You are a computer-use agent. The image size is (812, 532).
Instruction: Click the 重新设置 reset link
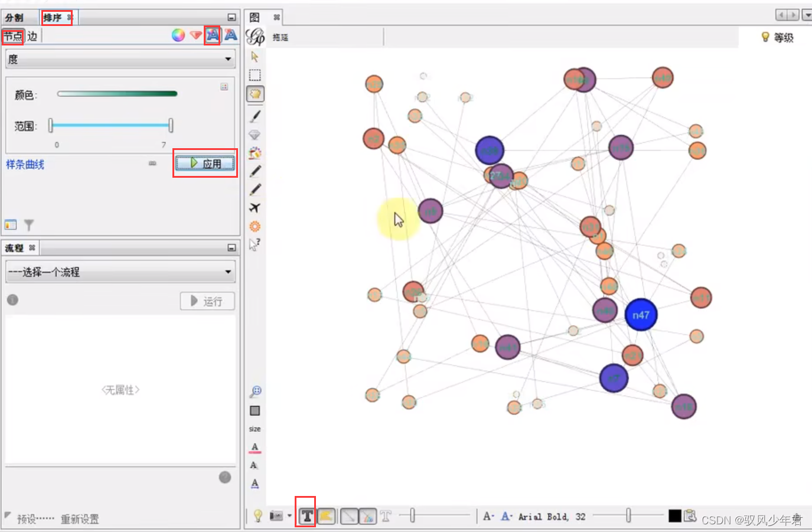point(80,519)
